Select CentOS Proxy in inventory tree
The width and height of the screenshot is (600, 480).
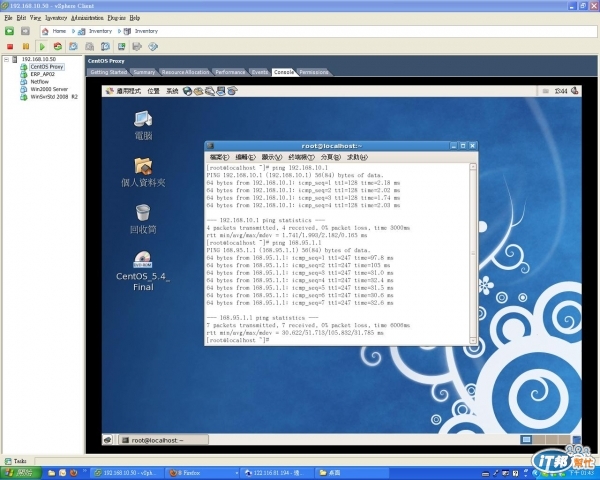pyautogui.click(x=47, y=67)
